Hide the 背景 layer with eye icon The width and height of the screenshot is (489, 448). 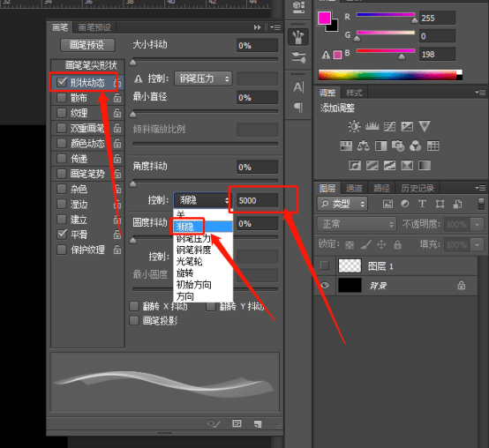point(325,286)
